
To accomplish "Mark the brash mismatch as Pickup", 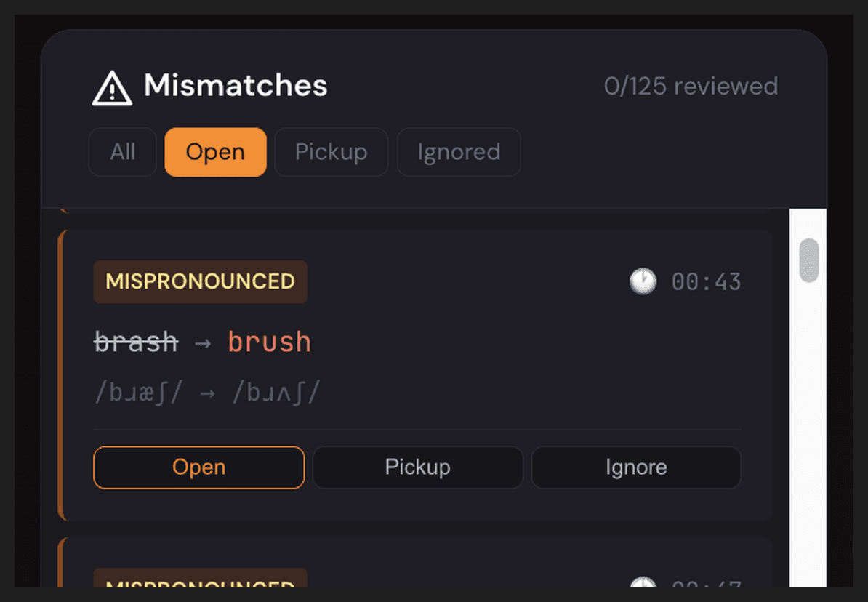I will pos(417,467).
